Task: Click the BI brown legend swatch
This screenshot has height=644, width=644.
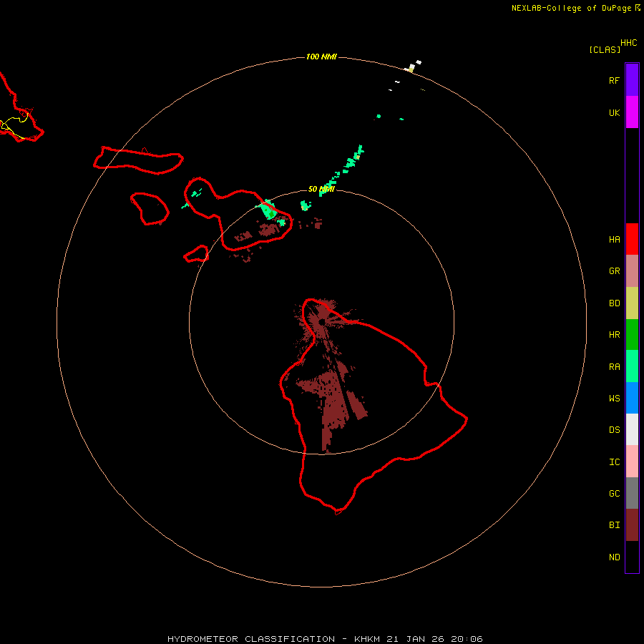Action: 632,525
